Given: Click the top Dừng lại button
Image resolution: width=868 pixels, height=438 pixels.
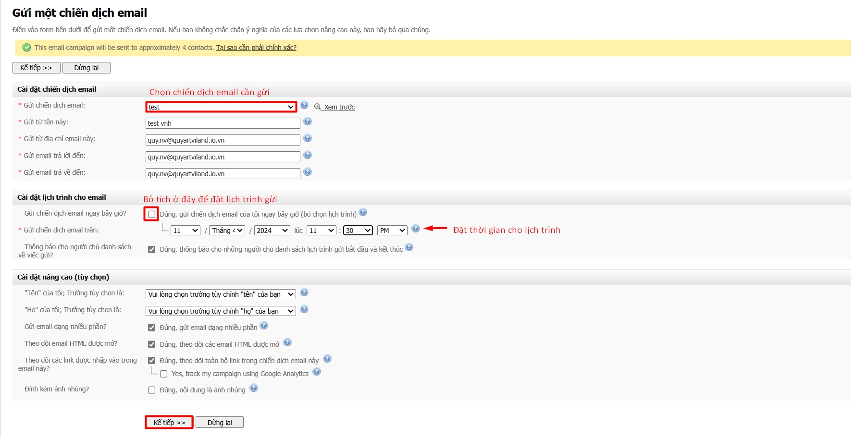Looking at the screenshot, I should click(87, 68).
